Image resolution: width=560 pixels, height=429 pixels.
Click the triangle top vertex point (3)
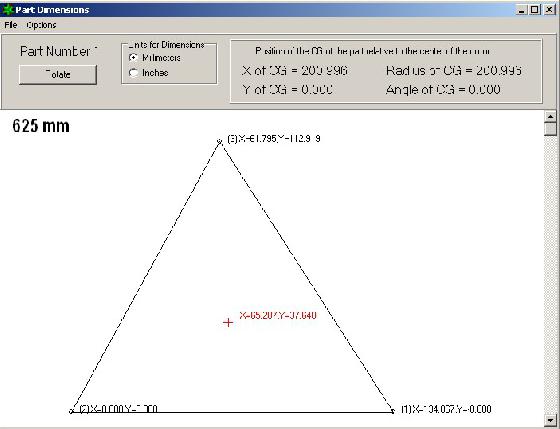(x=219, y=142)
